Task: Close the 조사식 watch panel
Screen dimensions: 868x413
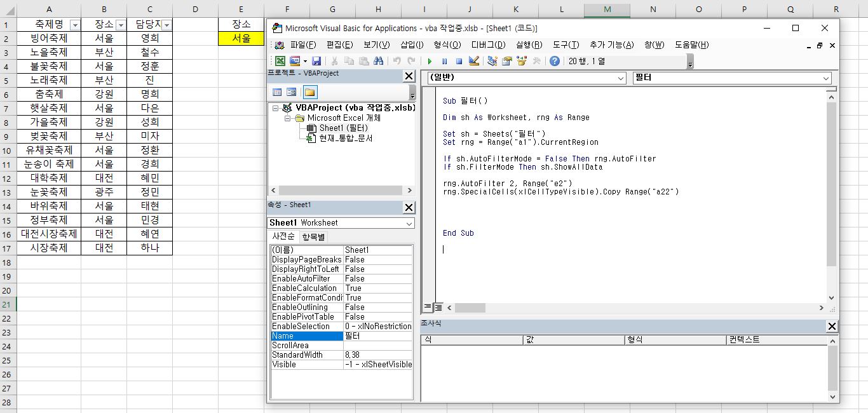Action: tap(832, 327)
